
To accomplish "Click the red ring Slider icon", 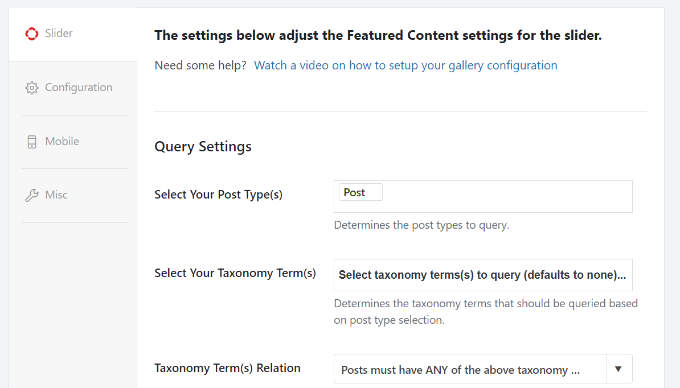I will coord(32,33).
